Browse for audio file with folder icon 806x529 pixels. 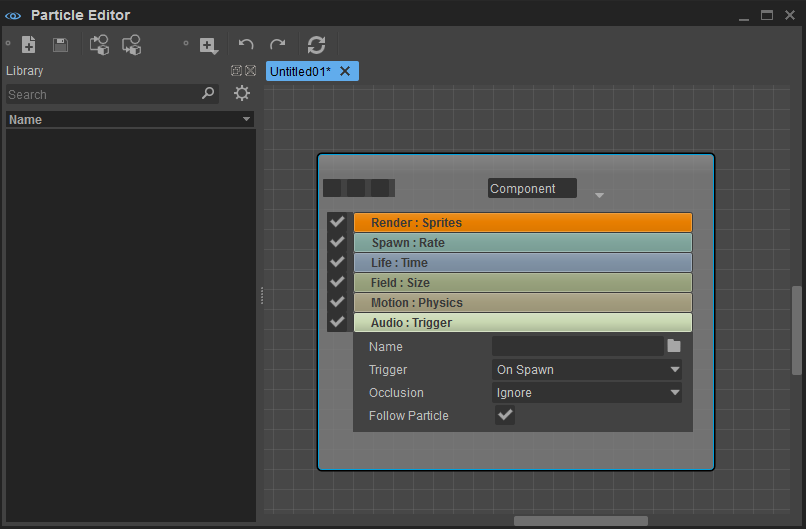674,346
